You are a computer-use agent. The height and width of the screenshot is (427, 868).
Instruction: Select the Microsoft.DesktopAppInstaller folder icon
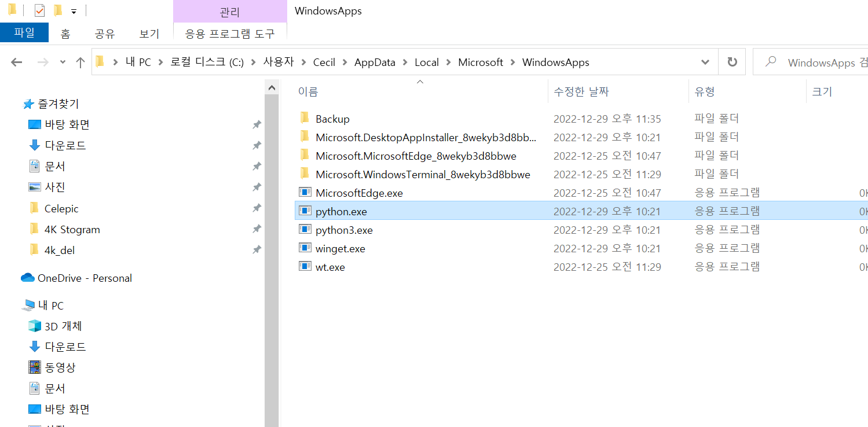[x=305, y=137]
